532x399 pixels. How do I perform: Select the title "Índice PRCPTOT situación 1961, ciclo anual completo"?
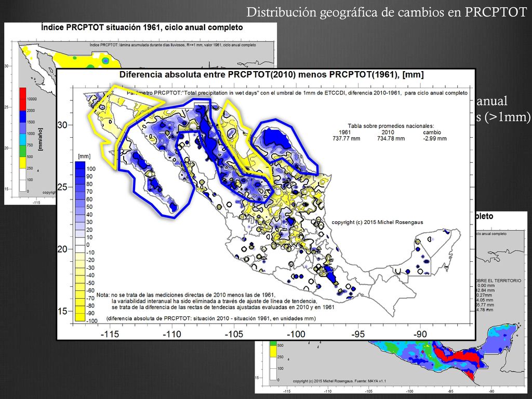142,28
